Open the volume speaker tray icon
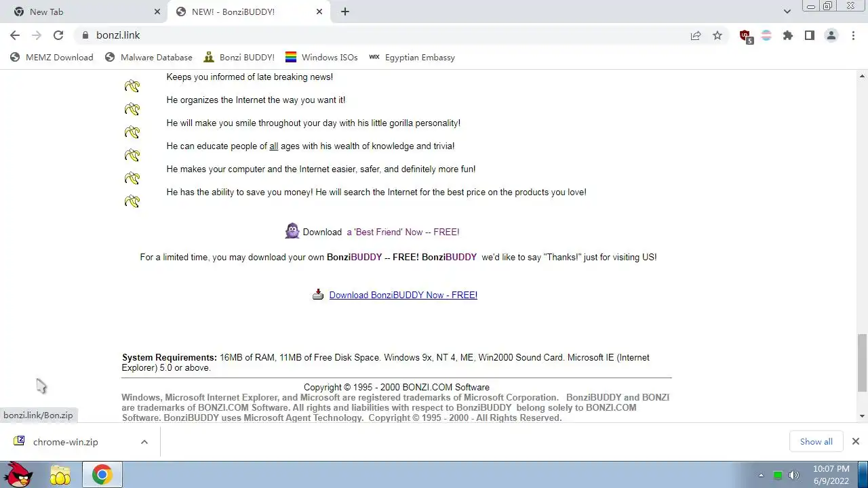This screenshot has height=488, width=868. pyautogui.click(x=794, y=475)
